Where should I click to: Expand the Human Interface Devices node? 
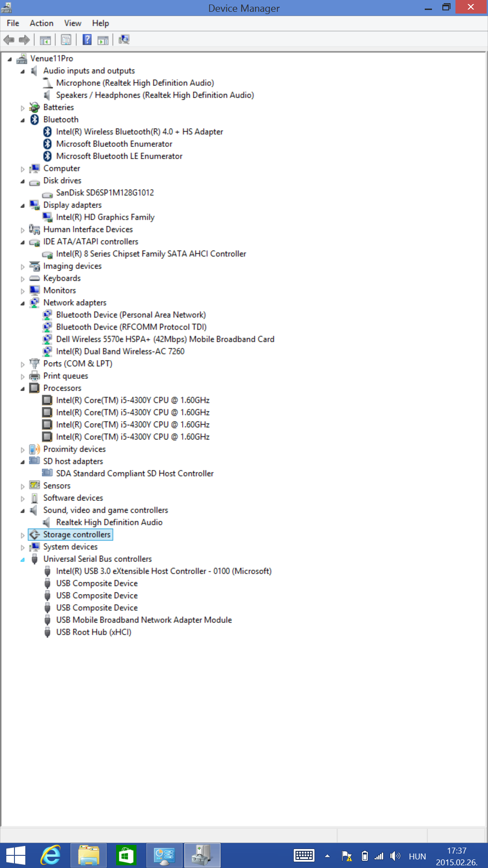(x=23, y=230)
